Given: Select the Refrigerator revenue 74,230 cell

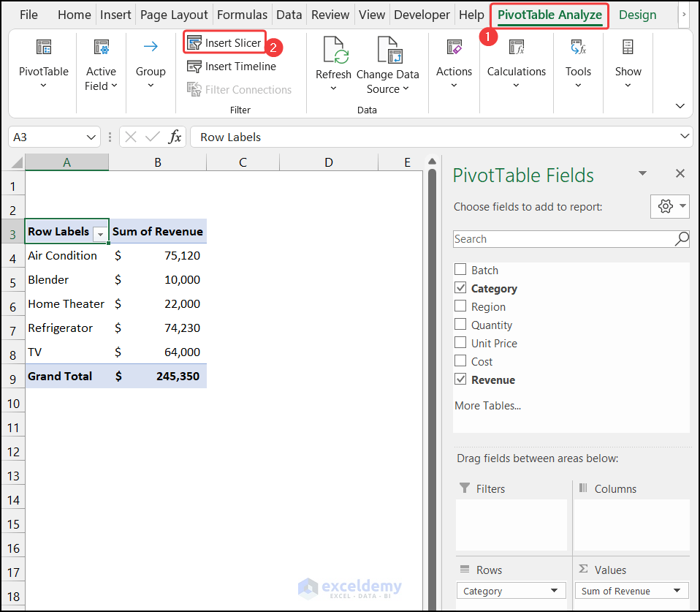Looking at the screenshot, I should [158, 328].
